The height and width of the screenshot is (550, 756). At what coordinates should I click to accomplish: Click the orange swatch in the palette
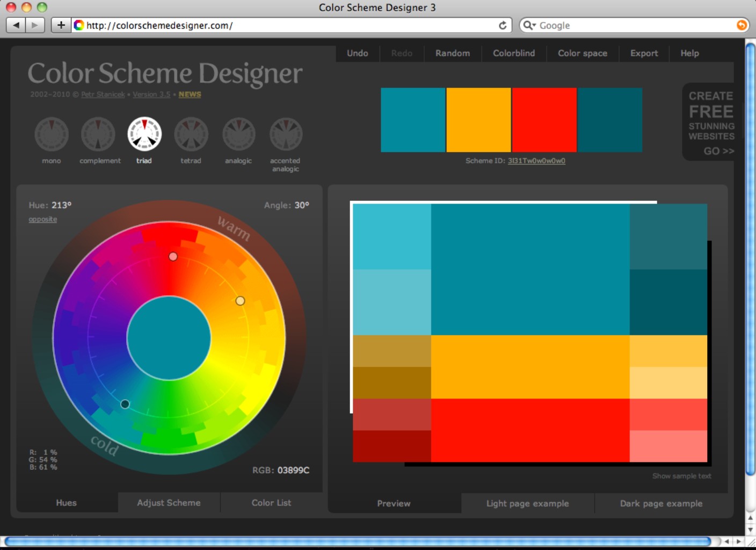pos(478,120)
